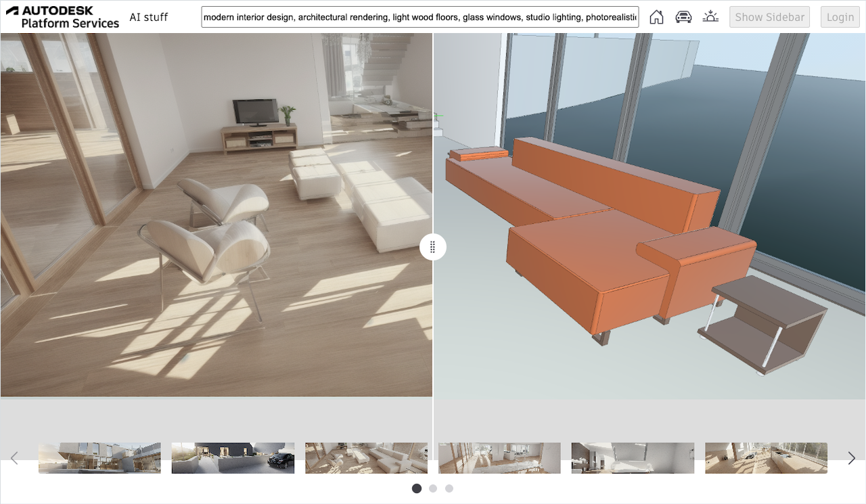Grab the image comparison slider handle

coord(432,247)
